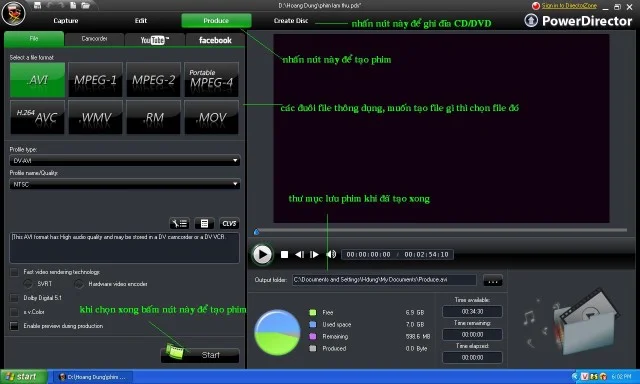
Task: Select the .MOV format tile
Action: click(x=211, y=118)
